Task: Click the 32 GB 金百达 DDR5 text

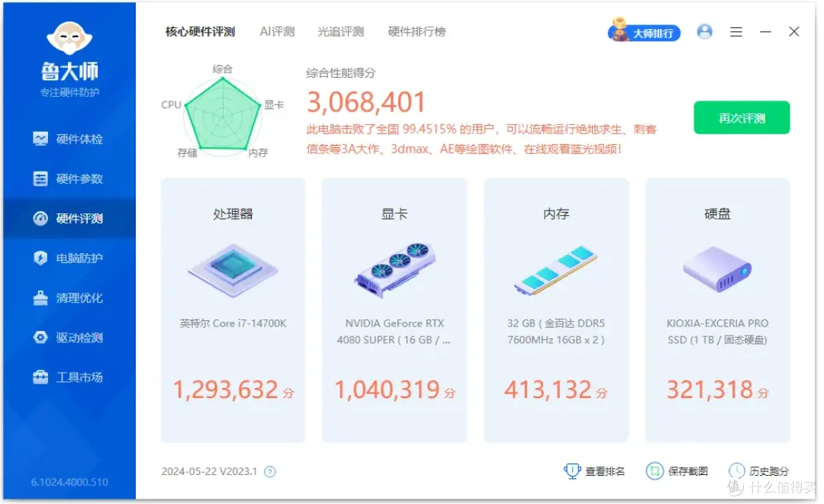Action: coord(556,332)
